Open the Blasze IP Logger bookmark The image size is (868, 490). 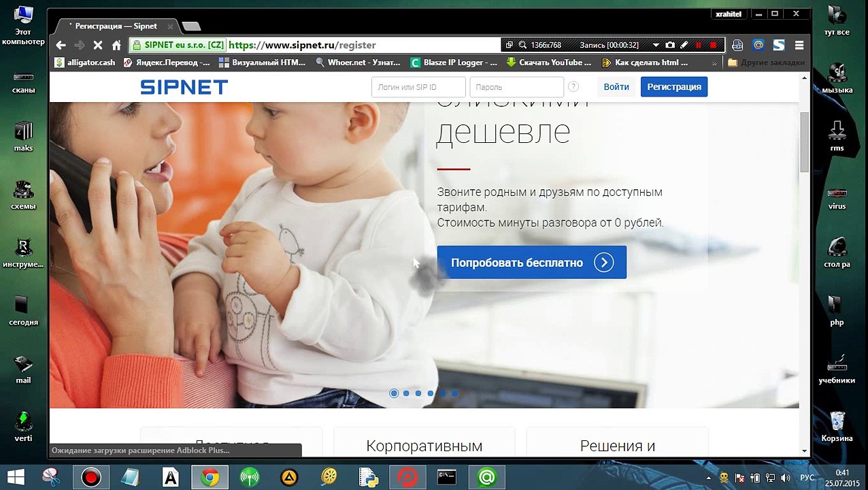pos(454,63)
